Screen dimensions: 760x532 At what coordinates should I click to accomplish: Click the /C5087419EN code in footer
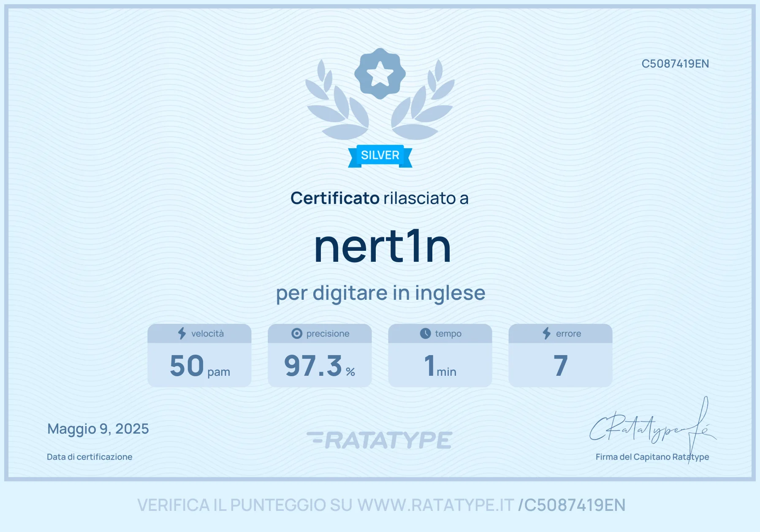tap(572, 505)
